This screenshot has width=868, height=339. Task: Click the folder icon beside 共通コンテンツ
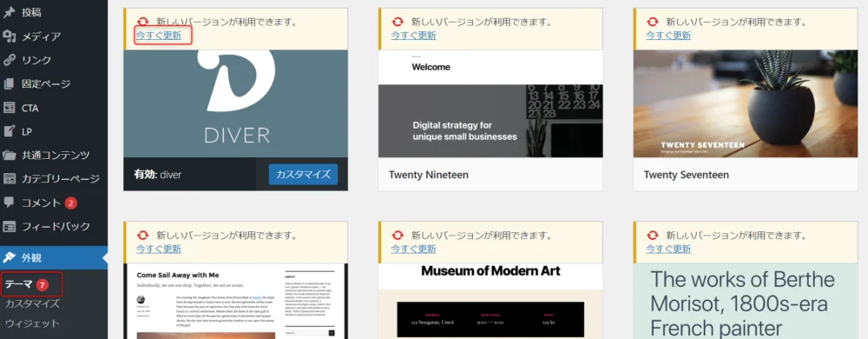(x=9, y=155)
